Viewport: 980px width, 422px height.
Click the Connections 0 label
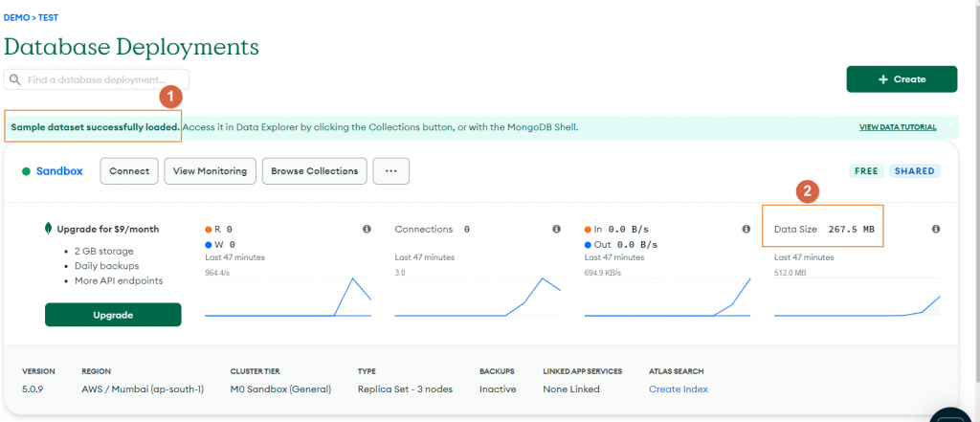coord(432,230)
